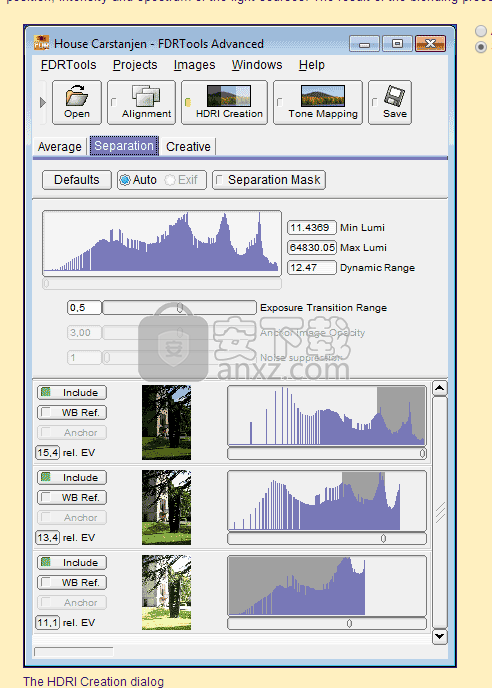Toggle WB Ref. for the 15,4 EV image
Viewport: 492px width, 688px height.
pos(72,412)
